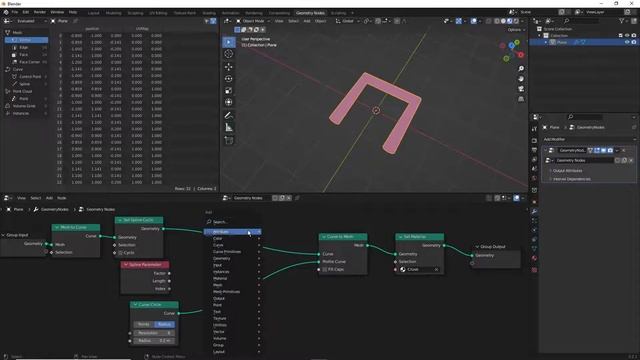Select the Transform tool in viewport toolbar
Viewport: 640px width, 360px height.
229,102
